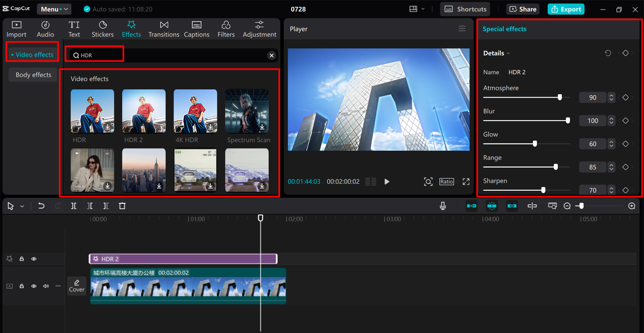Toggle auto snapping
The image size is (644, 333).
click(x=492, y=206)
